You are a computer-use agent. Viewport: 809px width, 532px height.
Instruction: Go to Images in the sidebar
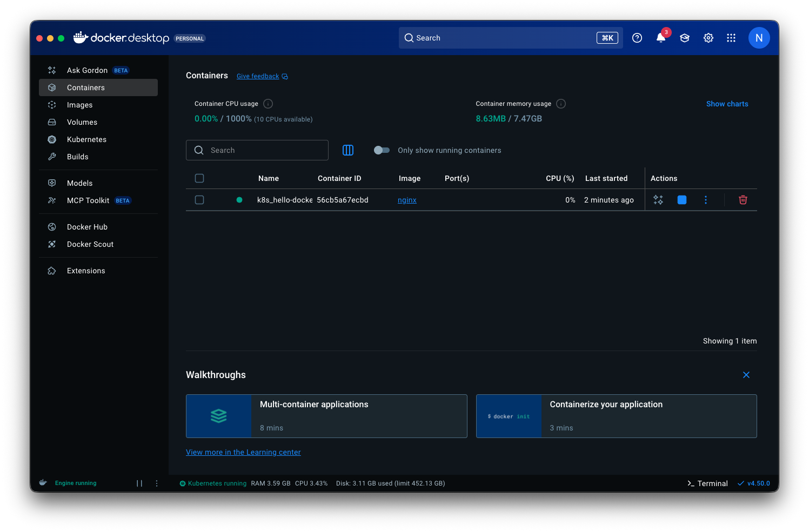(x=98, y=105)
